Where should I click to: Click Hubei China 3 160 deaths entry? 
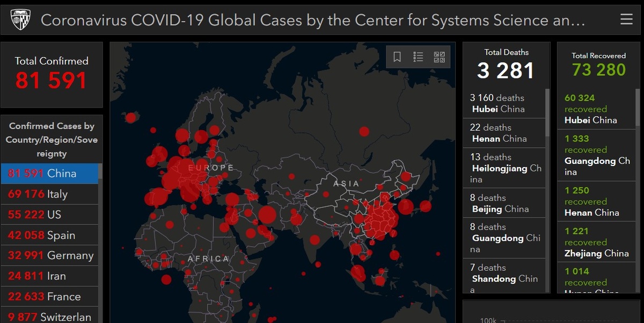[504, 103]
